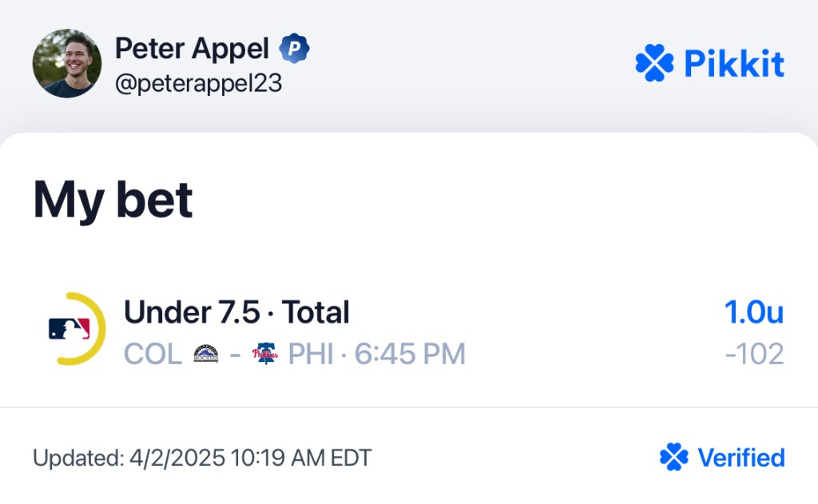Tap the MLB league logo icon

pos(69,329)
